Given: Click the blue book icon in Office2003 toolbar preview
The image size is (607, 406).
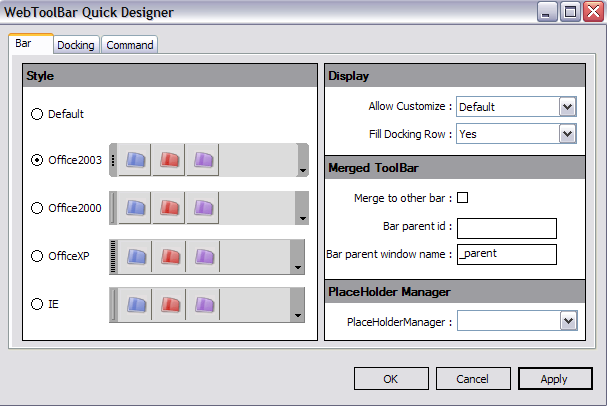Looking at the screenshot, I should click(x=135, y=160).
